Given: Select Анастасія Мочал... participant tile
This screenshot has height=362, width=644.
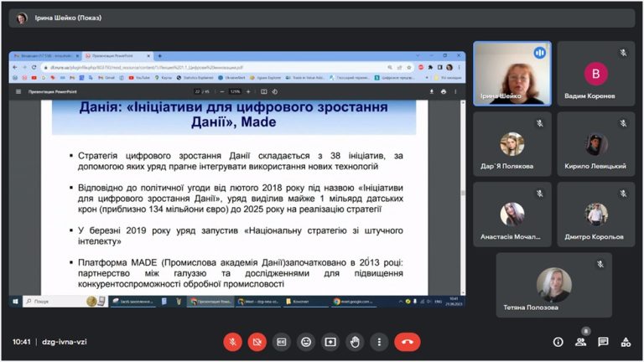Looking at the screenshot, I should [512, 215].
